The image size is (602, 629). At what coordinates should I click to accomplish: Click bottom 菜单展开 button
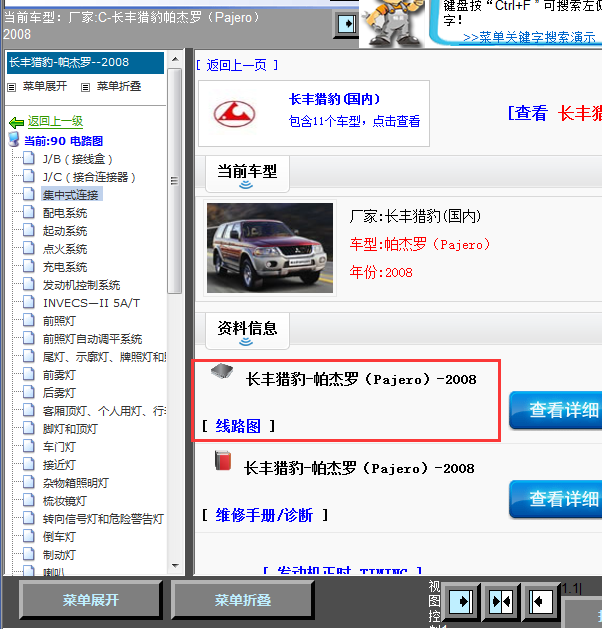tap(91, 600)
